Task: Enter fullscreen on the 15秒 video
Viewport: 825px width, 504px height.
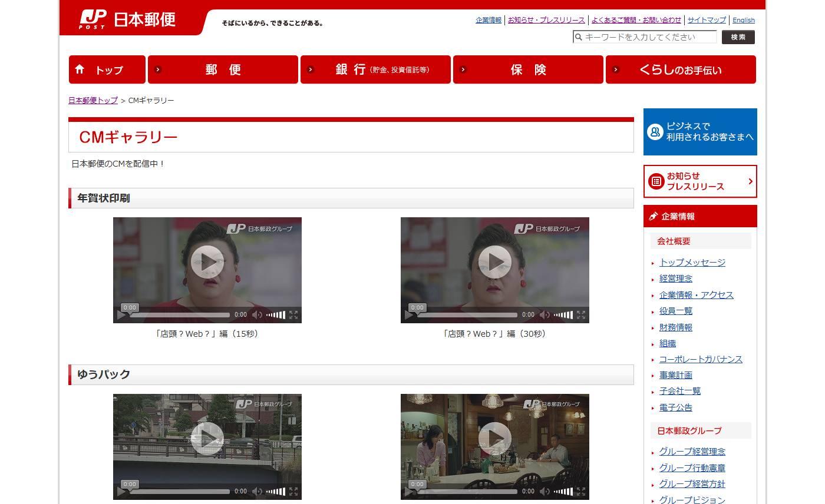Action: (293, 315)
